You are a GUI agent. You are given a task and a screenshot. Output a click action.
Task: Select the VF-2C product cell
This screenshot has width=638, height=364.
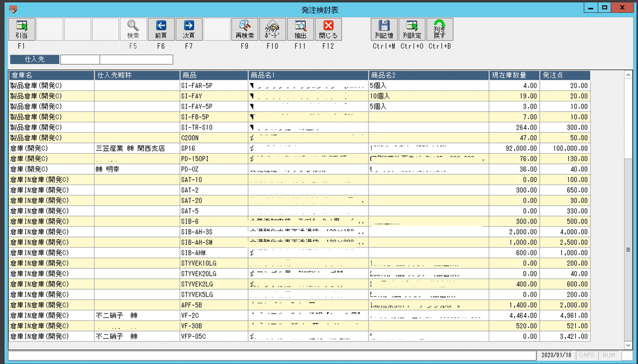[x=214, y=316]
